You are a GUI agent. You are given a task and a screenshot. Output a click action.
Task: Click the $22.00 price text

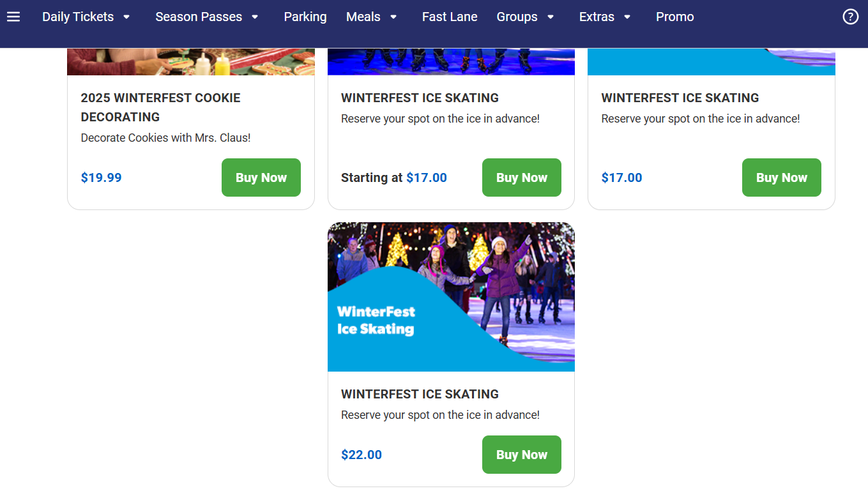362,455
